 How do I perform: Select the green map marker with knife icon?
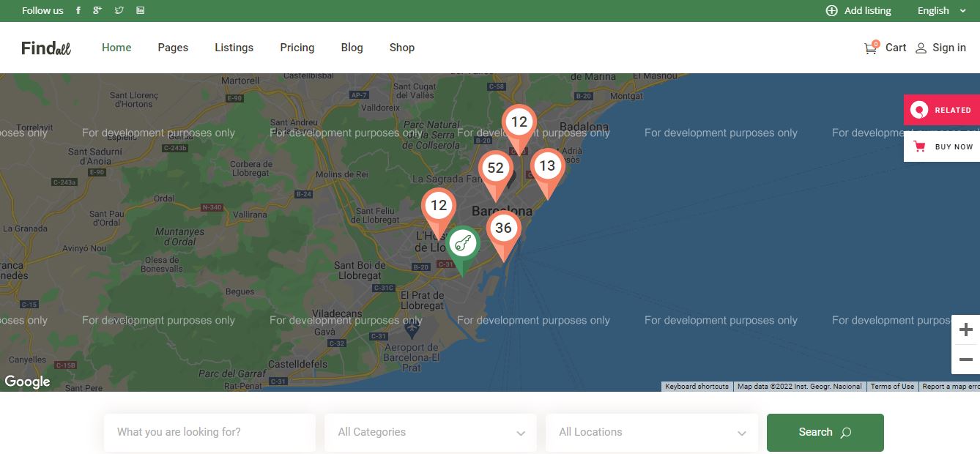[x=462, y=242]
